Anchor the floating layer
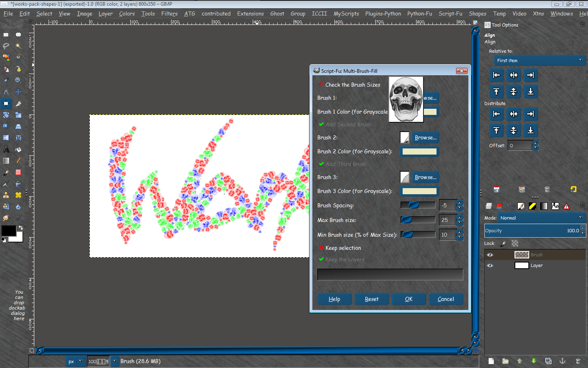 (562, 361)
